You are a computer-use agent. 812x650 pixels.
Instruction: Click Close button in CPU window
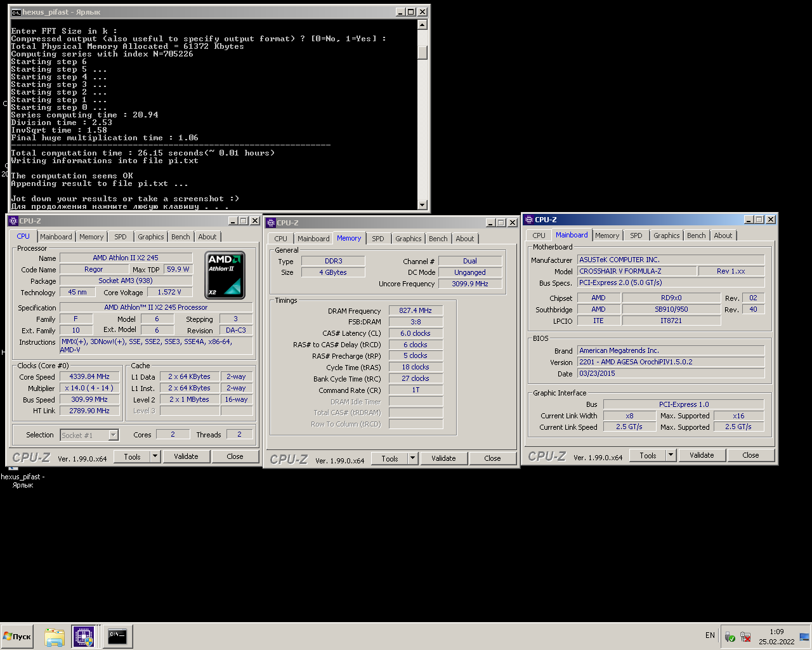pyautogui.click(x=235, y=456)
